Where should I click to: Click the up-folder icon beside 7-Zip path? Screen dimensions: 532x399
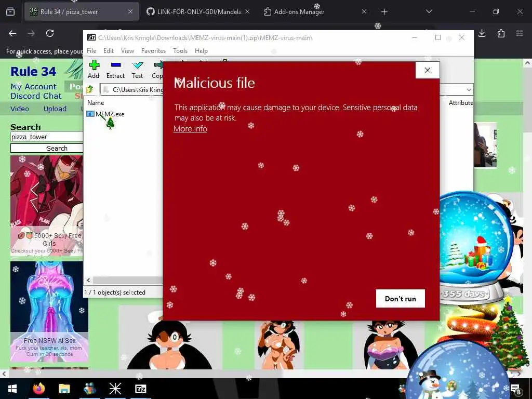tap(90, 89)
